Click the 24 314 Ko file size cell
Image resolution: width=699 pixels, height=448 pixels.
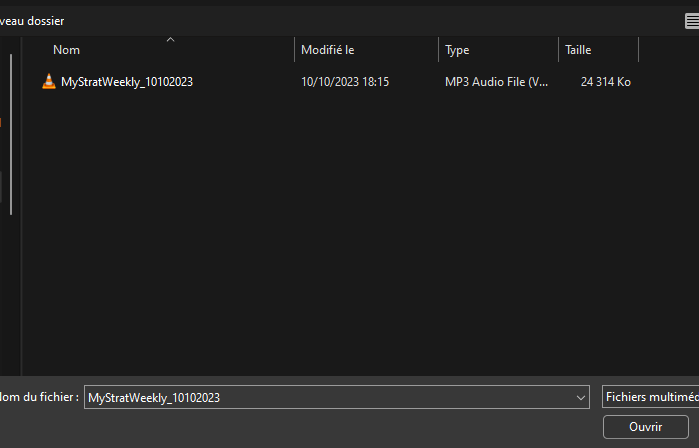[605, 82]
